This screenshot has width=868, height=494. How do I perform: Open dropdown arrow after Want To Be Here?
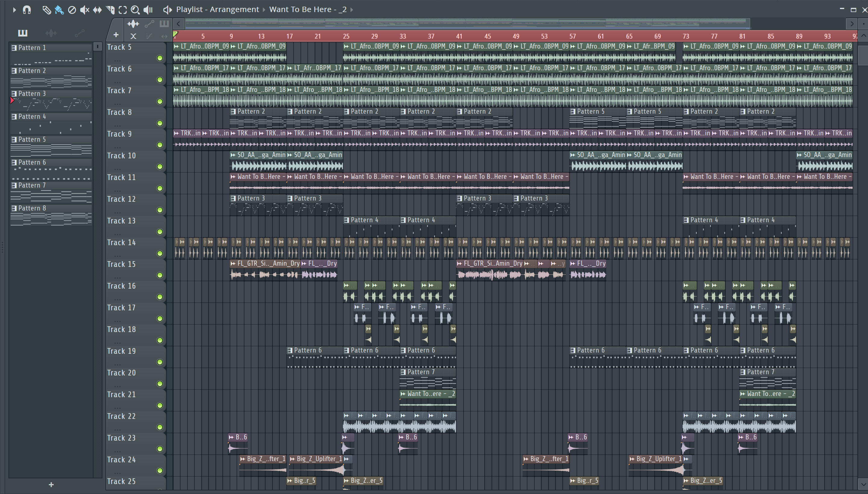point(352,10)
